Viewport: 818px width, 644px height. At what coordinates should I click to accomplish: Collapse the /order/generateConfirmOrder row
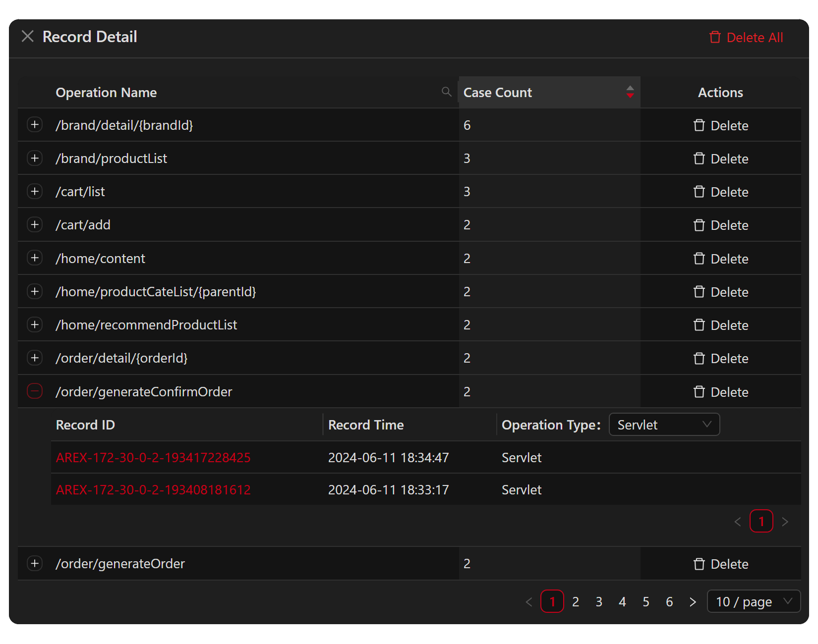click(35, 391)
